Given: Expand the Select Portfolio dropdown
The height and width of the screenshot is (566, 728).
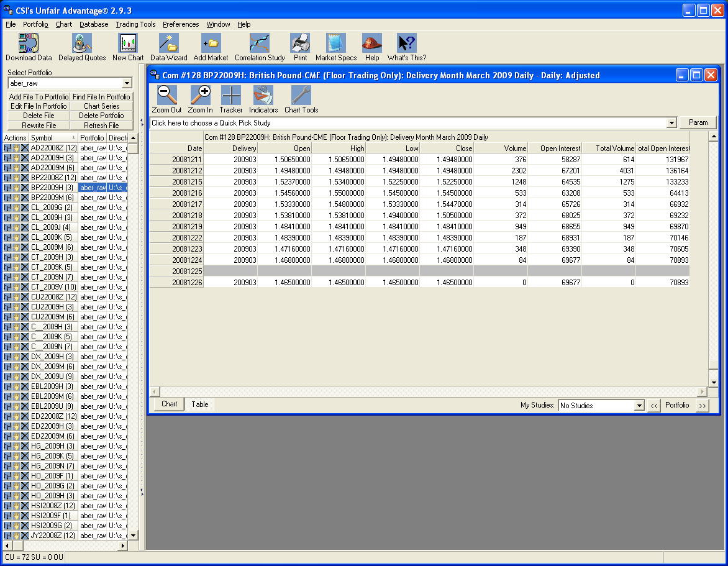Looking at the screenshot, I should [x=127, y=83].
